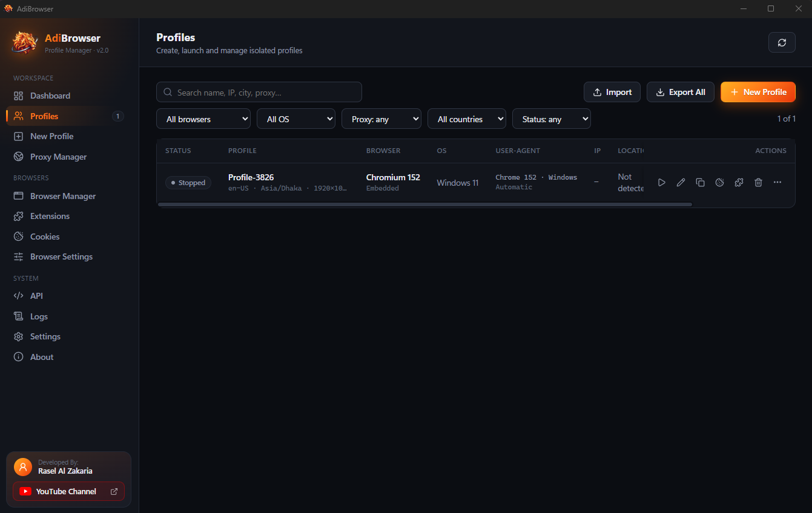The width and height of the screenshot is (812, 513).
Task: Select the Profile-3826 name
Action: tap(251, 177)
